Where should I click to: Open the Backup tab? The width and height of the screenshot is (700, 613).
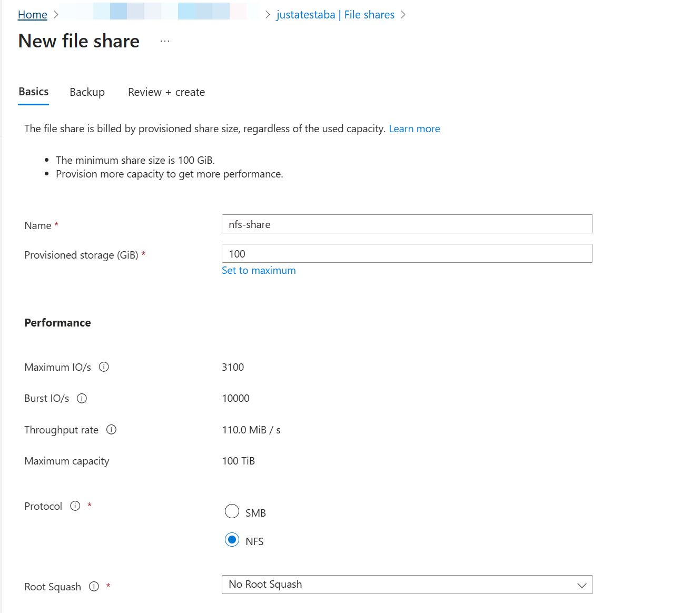[x=87, y=92]
